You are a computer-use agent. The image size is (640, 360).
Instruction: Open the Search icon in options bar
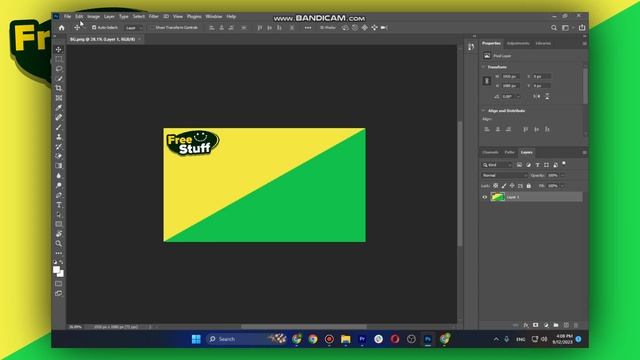pos(554,28)
